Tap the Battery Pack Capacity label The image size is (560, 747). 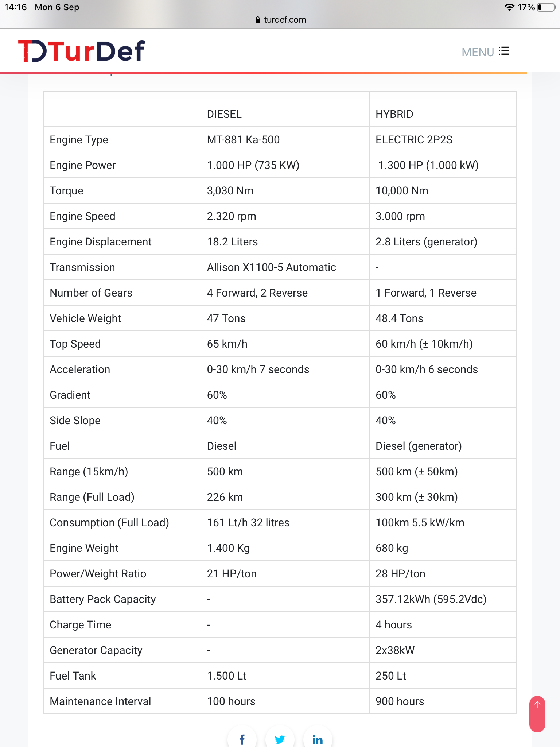click(102, 599)
